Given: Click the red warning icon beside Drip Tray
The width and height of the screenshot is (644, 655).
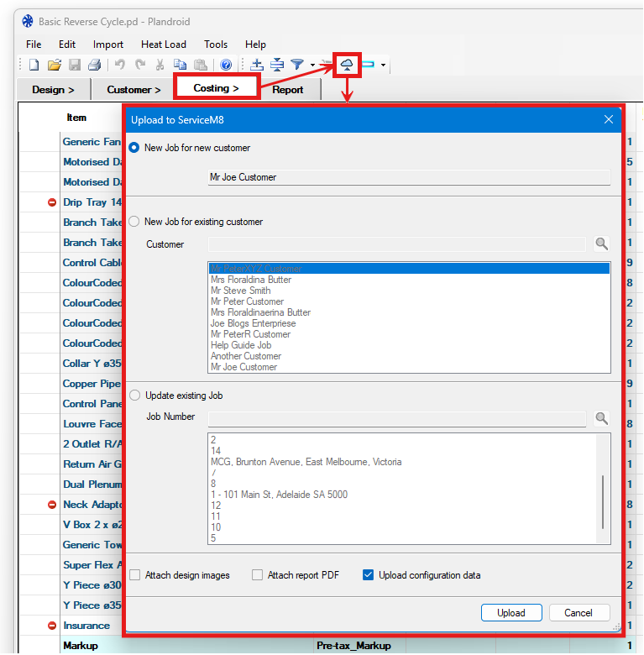Looking at the screenshot, I should (x=52, y=202).
